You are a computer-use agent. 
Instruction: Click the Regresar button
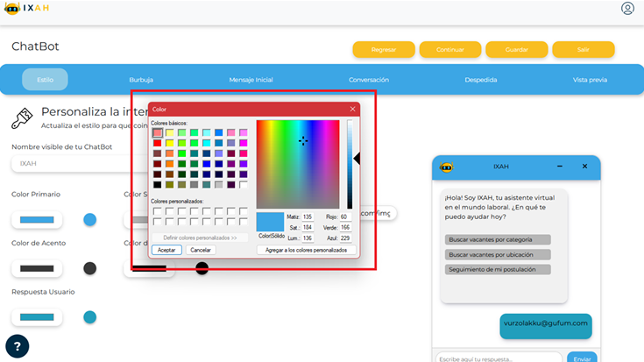(384, 50)
